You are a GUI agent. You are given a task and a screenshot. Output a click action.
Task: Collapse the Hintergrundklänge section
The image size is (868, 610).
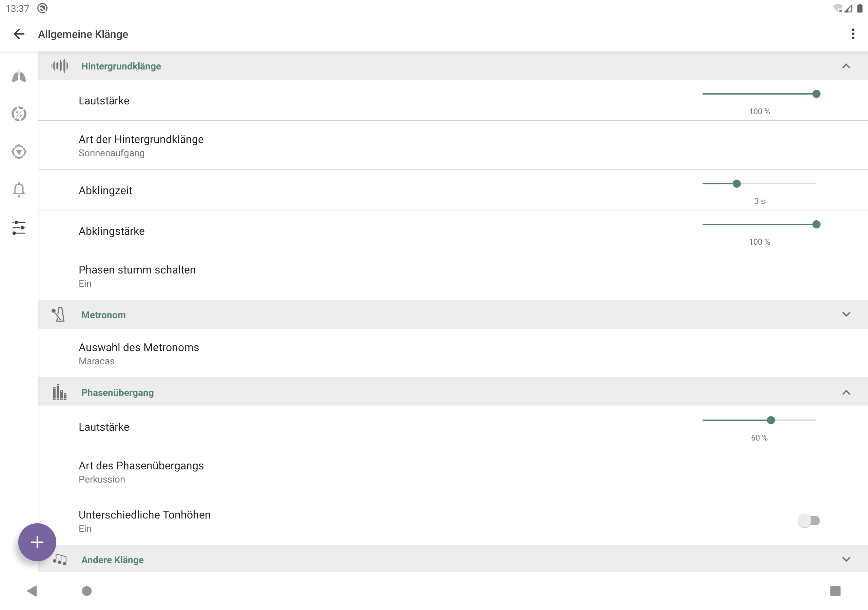pyautogui.click(x=846, y=66)
